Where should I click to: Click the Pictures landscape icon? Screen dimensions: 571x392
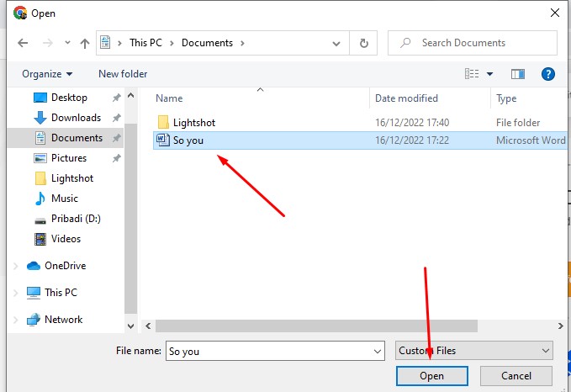[x=40, y=158]
